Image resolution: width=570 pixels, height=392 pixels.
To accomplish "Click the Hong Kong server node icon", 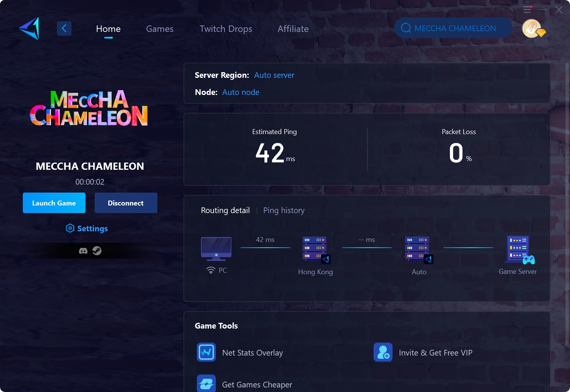I will (x=316, y=250).
